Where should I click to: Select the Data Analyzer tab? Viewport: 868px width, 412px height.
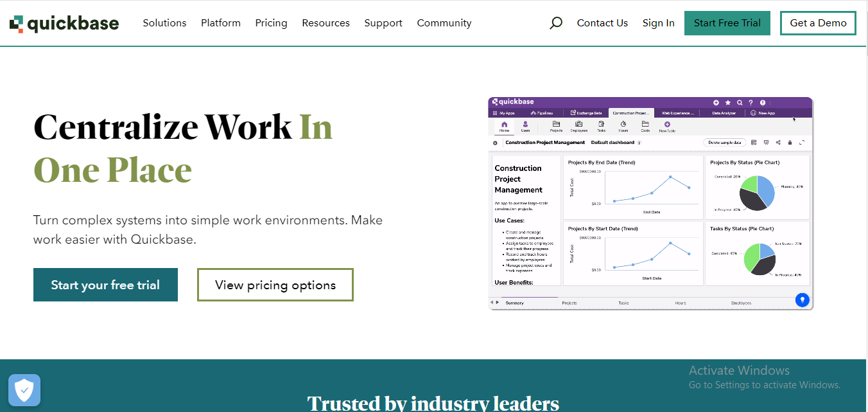[x=724, y=113]
